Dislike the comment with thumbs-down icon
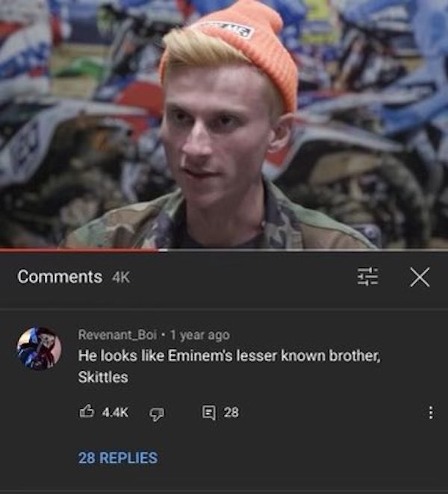Image resolution: width=448 pixels, height=494 pixels. tap(156, 413)
